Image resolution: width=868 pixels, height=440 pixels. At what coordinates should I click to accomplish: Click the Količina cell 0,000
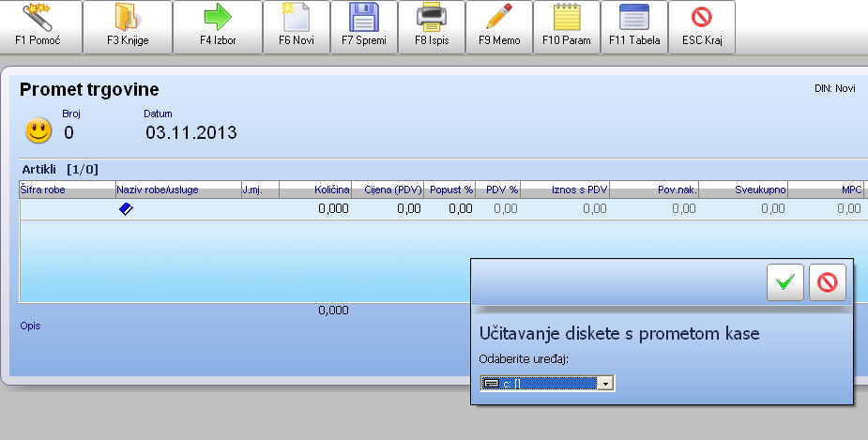[x=315, y=208]
